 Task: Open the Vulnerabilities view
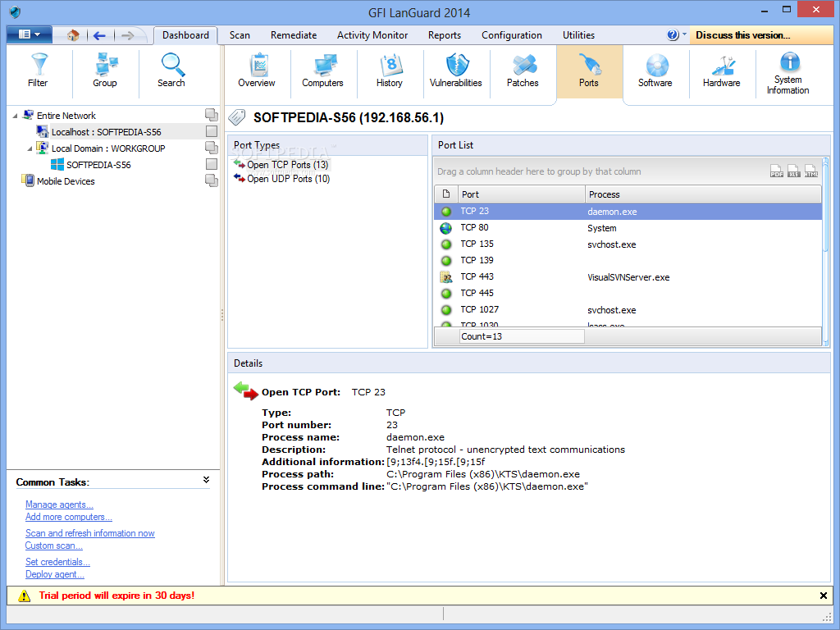456,71
